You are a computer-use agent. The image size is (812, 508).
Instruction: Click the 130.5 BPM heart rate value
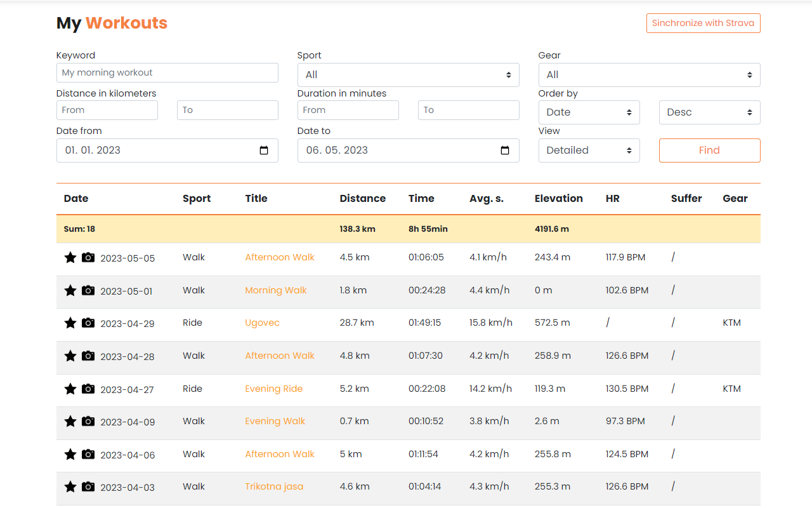[x=627, y=389]
